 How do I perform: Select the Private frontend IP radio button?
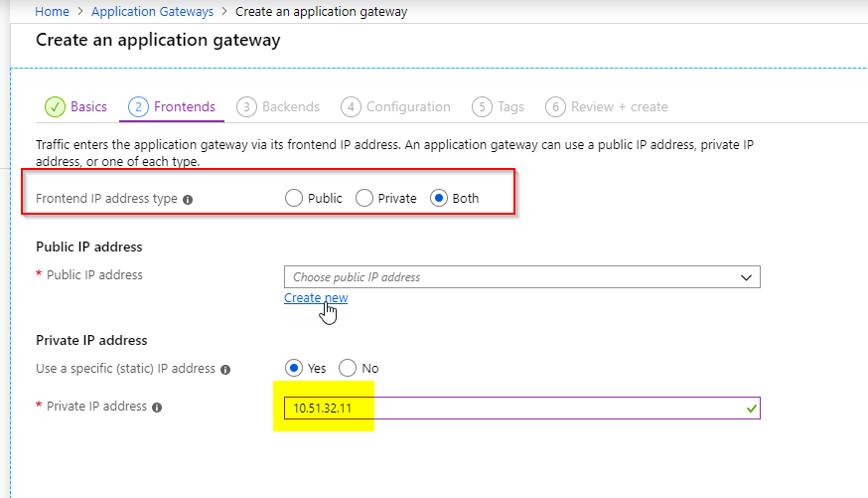tap(364, 198)
